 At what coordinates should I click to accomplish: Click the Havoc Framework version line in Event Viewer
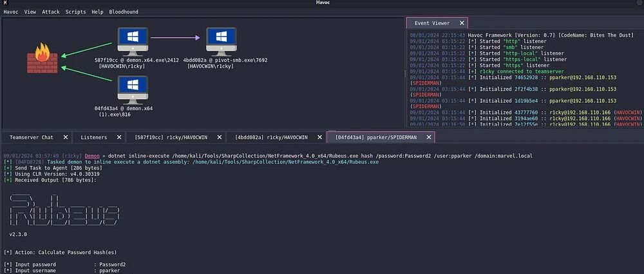pos(522,35)
